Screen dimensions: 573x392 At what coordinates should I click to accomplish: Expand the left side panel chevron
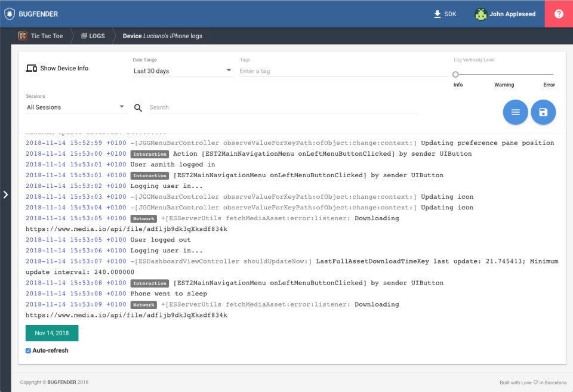tap(5, 195)
